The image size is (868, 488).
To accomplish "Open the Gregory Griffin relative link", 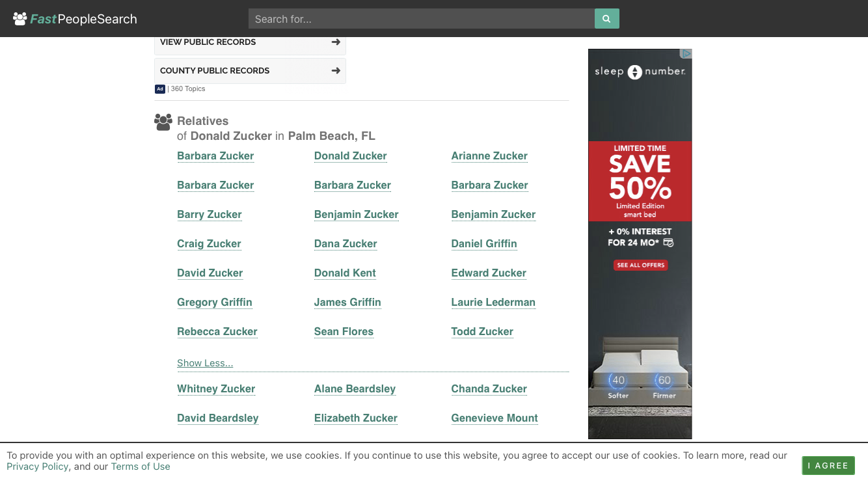I will (x=215, y=303).
